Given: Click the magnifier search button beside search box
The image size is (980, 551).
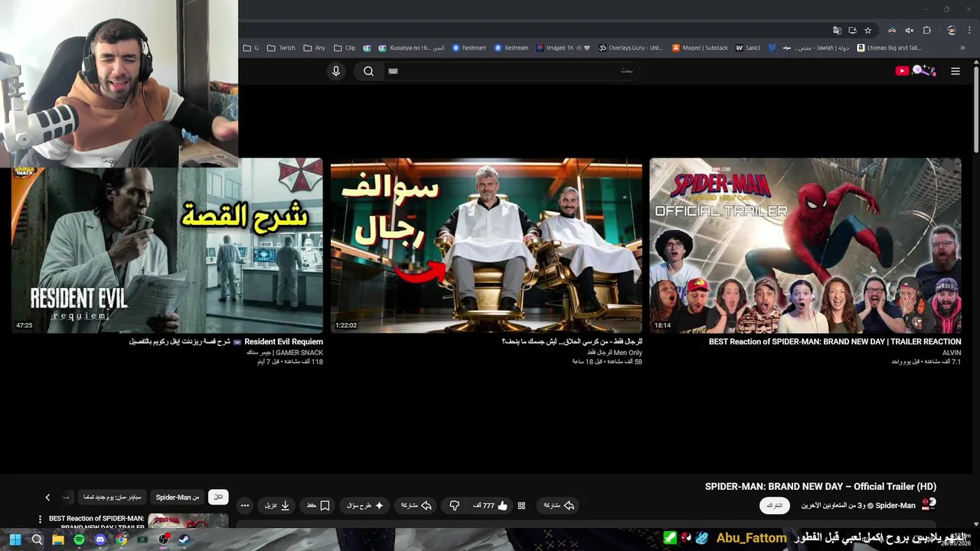Looking at the screenshot, I should [x=368, y=71].
